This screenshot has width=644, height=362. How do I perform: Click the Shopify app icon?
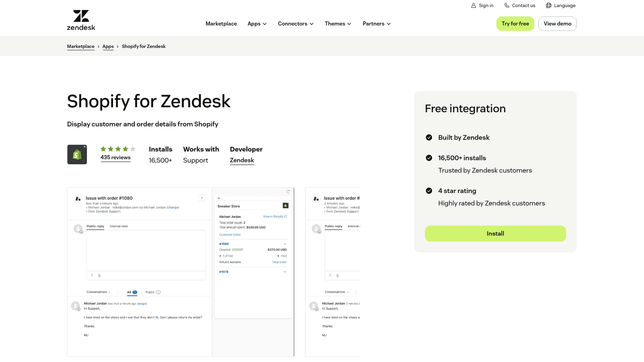77,154
